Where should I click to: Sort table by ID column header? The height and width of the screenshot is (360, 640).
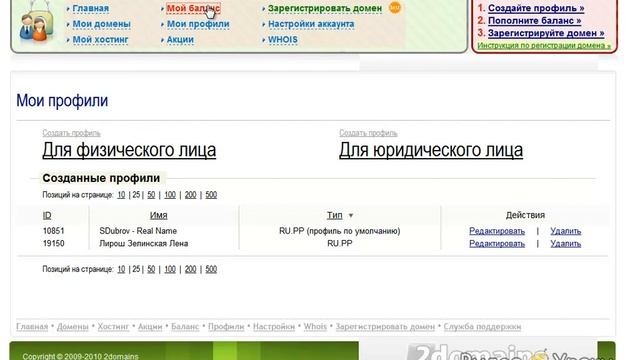pos(47,215)
